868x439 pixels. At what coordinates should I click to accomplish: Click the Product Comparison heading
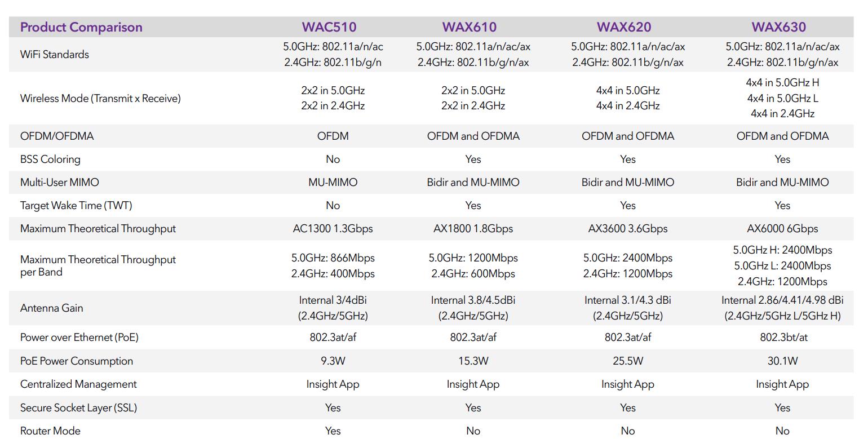[x=81, y=27]
